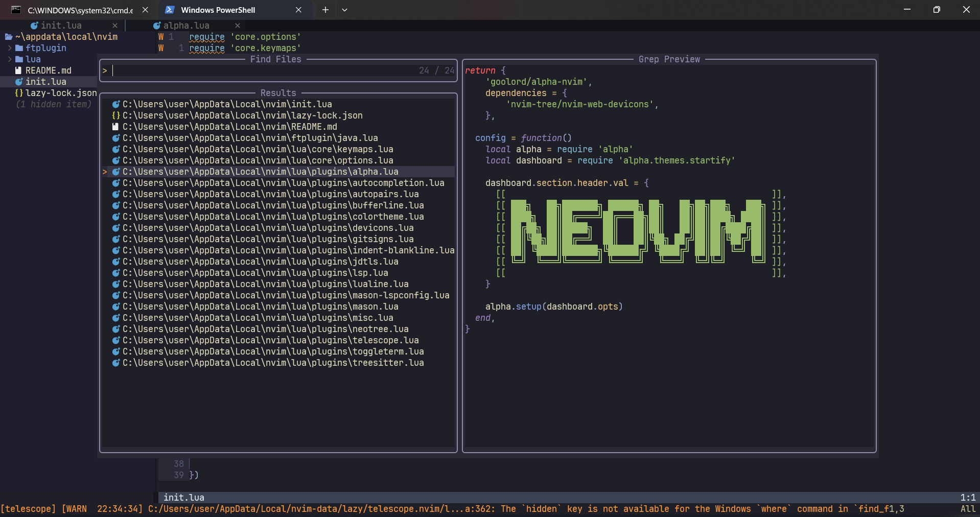Open the terminal new-tab dropdown chevron
The height and width of the screenshot is (517, 980).
pos(345,10)
